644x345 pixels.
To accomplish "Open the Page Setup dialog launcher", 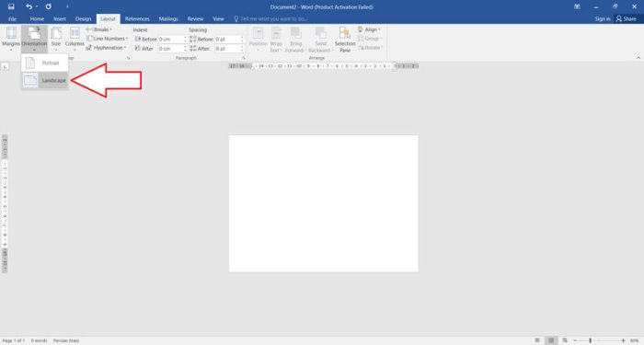I will pyautogui.click(x=128, y=58).
